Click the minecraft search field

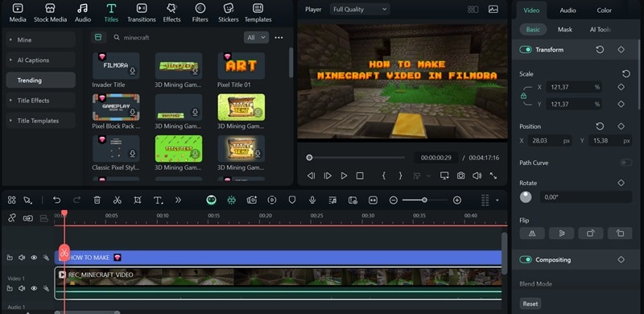coord(176,37)
